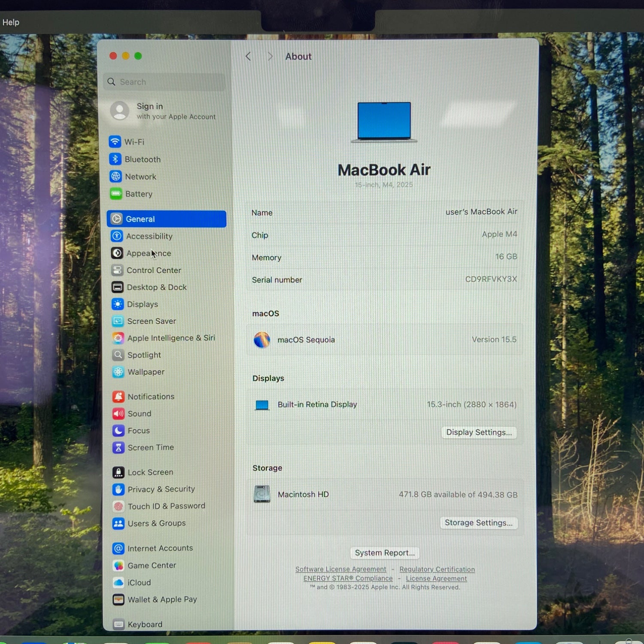The width and height of the screenshot is (644, 644).
Task: Select the General row in sidebar
Action: [x=167, y=219]
